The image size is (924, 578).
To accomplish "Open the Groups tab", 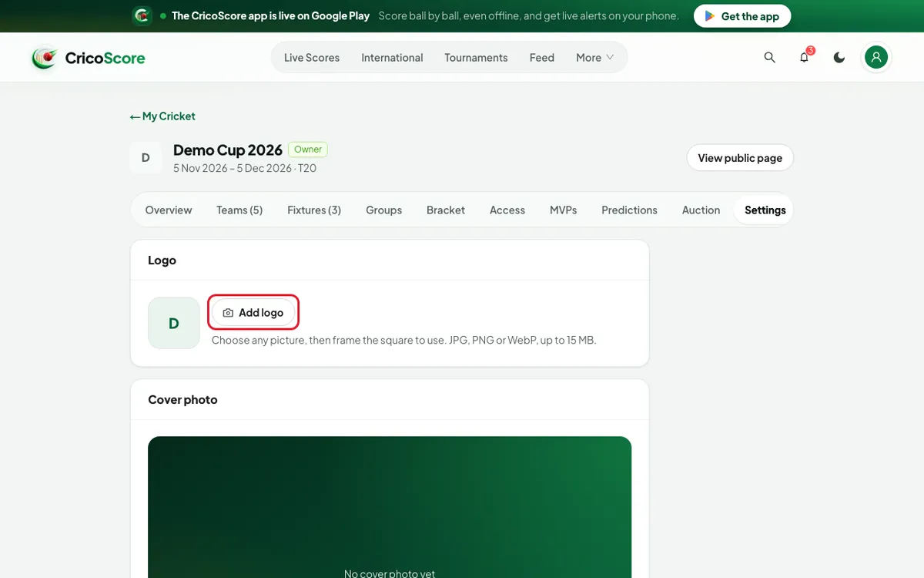I will pos(383,210).
